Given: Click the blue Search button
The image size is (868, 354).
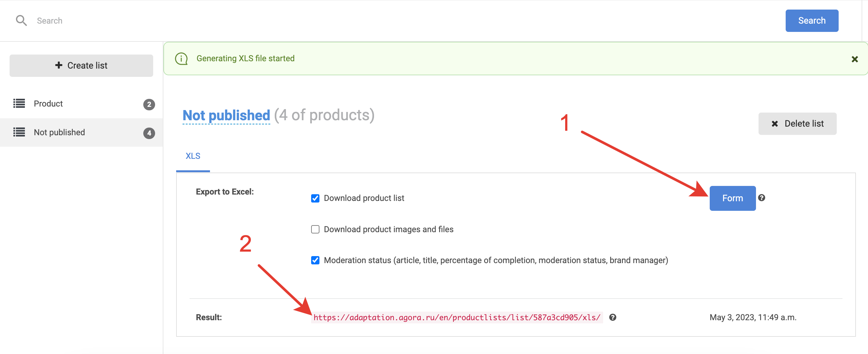Looking at the screenshot, I should 812,20.
